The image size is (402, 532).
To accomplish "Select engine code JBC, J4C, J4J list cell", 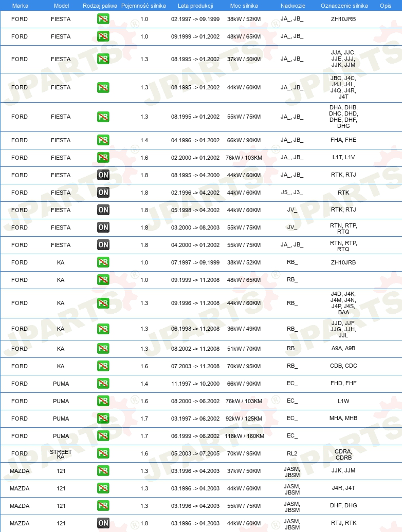I will (343, 87).
